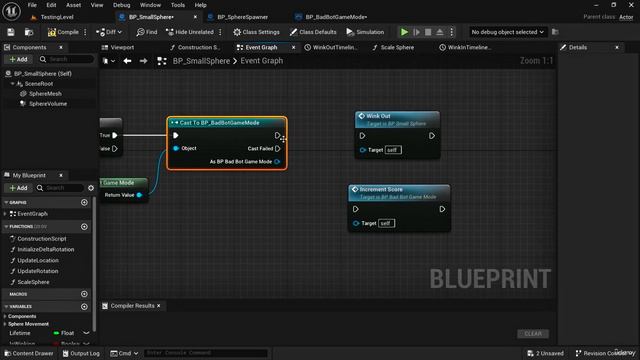Open the Edit menu

(x=51, y=5)
